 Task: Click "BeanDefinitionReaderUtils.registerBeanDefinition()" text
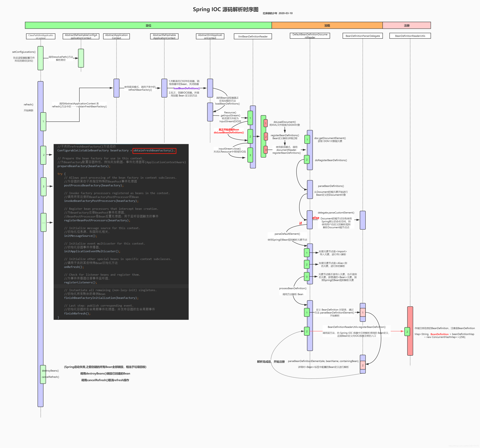(x=356, y=327)
